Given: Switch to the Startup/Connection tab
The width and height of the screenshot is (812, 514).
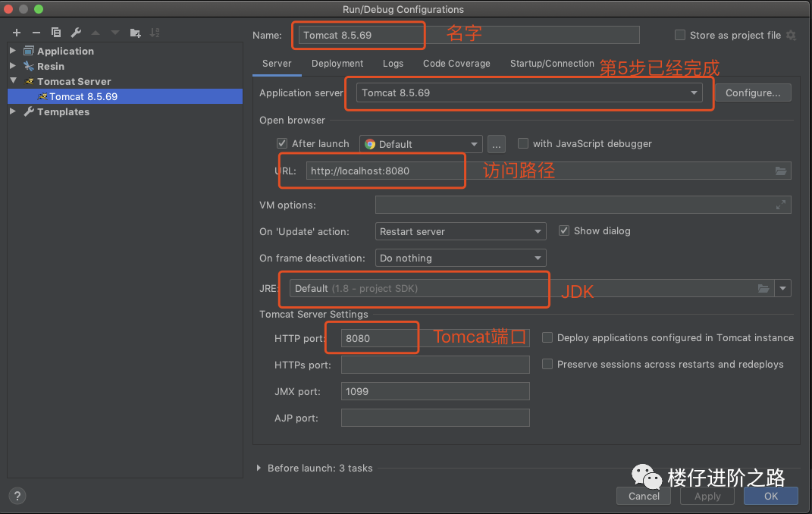Looking at the screenshot, I should click(552, 63).
